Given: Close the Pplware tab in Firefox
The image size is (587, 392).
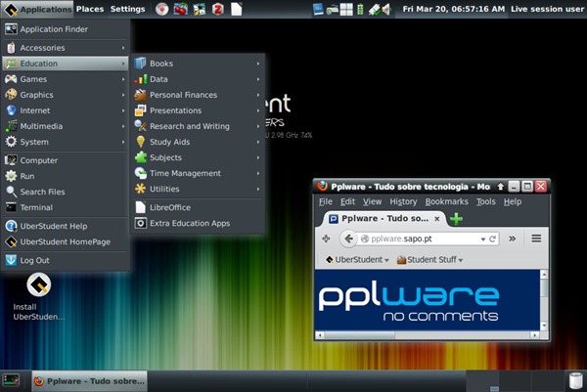Looking at the screenshot, I should pyautogui.click(x=437, y=219).
